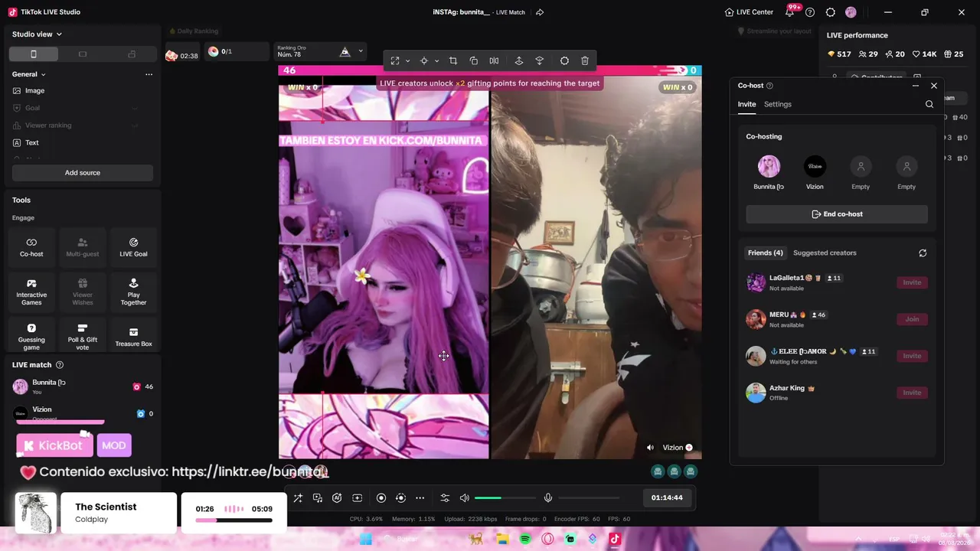Open Poll & Gift vote tool

83,335
